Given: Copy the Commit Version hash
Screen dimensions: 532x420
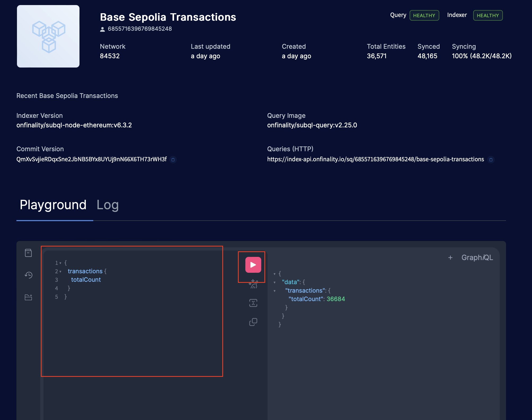Looking at the screenshot, I should click(173, 160).
